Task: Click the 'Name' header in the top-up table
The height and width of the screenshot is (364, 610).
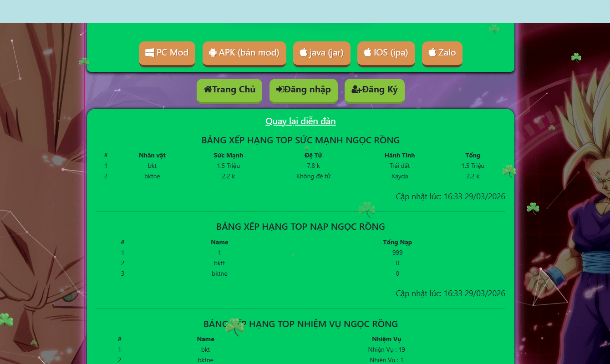Action: (x=219, y=242)
